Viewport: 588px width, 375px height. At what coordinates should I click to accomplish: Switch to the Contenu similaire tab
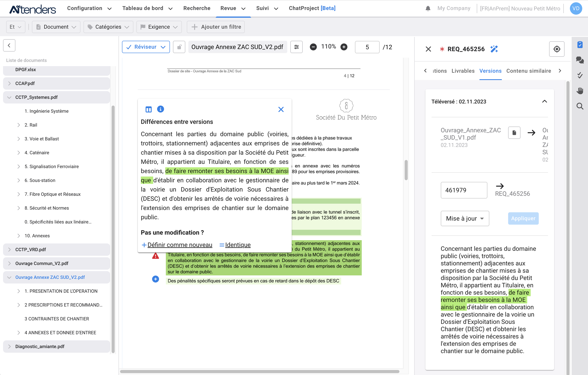pos(528,71)
